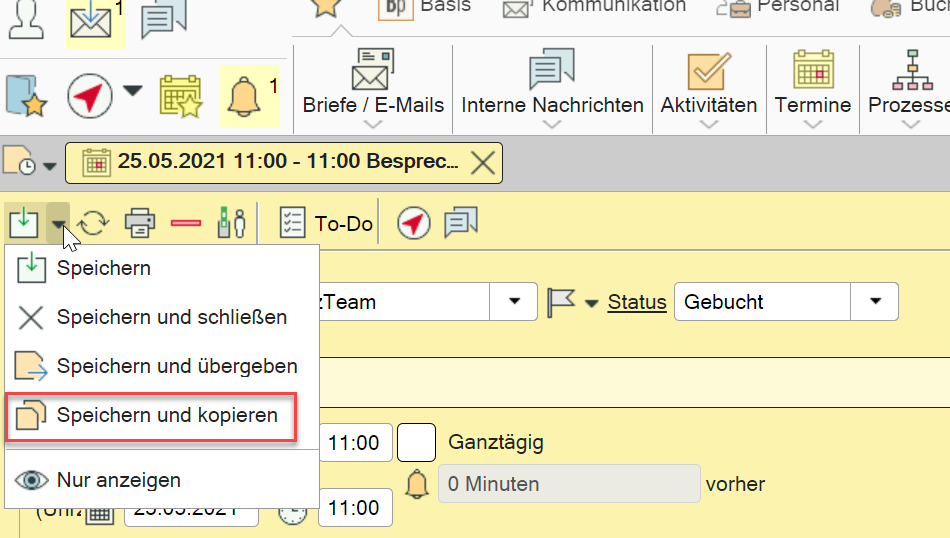Open the save button dropdown arrow

pyautogui.click(x=59, y=223)
